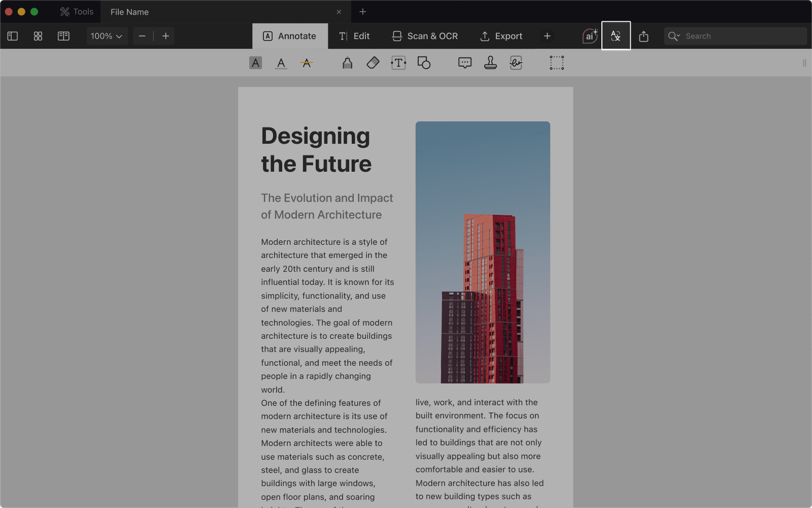Pick the Eraser tool

(373, 63)
